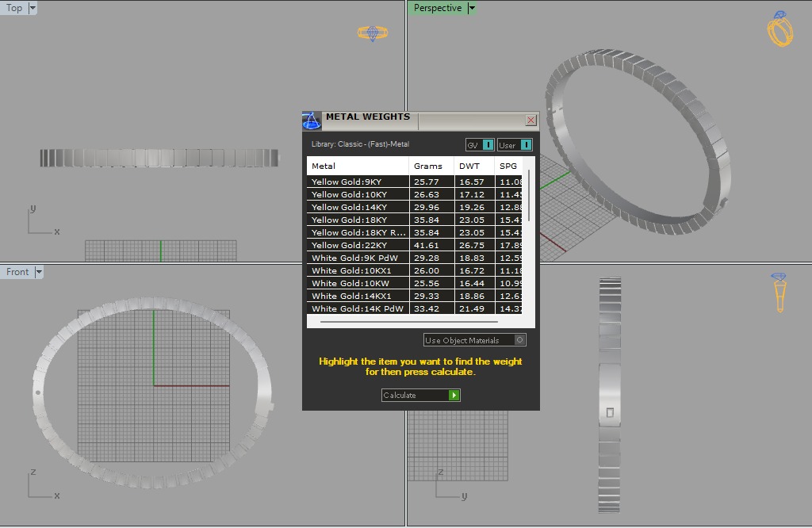
Task: Select the Perspective viewport label
Action: [x=438, y=8]
